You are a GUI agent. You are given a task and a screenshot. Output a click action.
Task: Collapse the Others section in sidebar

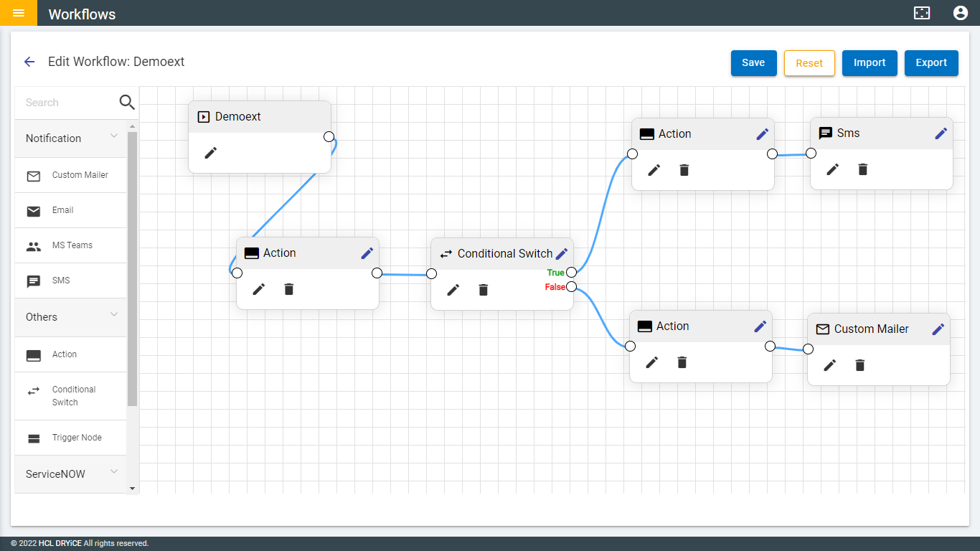point(70,317)
